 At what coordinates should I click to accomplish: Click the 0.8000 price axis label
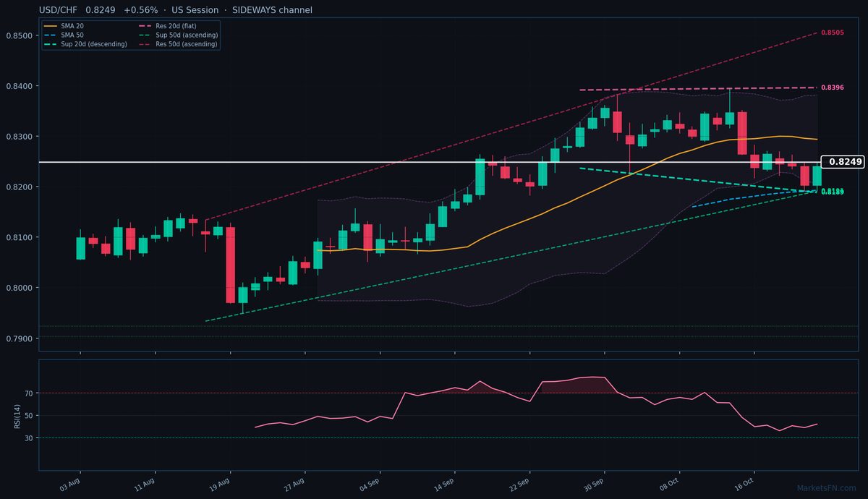pos(18,288)
